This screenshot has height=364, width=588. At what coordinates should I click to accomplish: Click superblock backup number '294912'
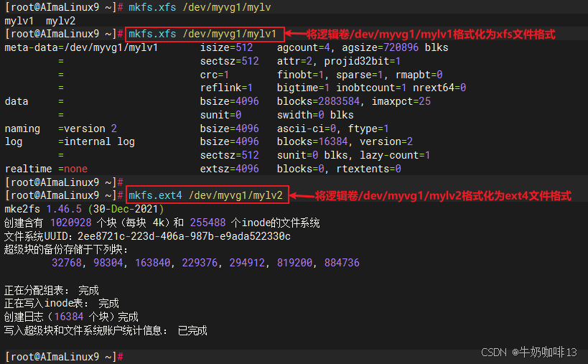(247, 263)
